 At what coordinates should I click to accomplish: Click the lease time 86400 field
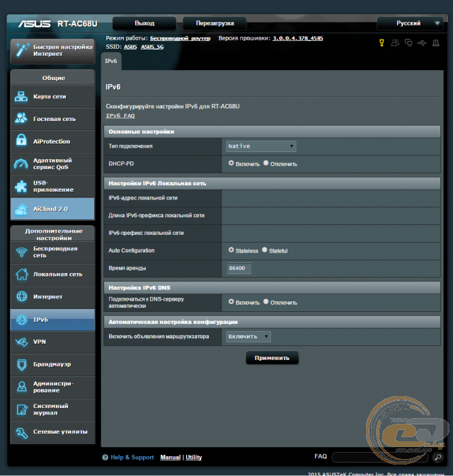coord(239,268)
